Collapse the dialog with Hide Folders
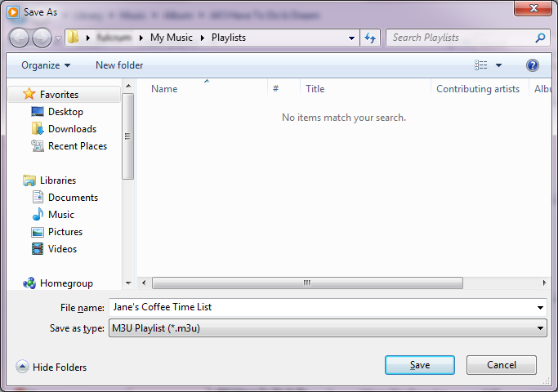This screenshot has width=558, height=392. pos(51,367)
